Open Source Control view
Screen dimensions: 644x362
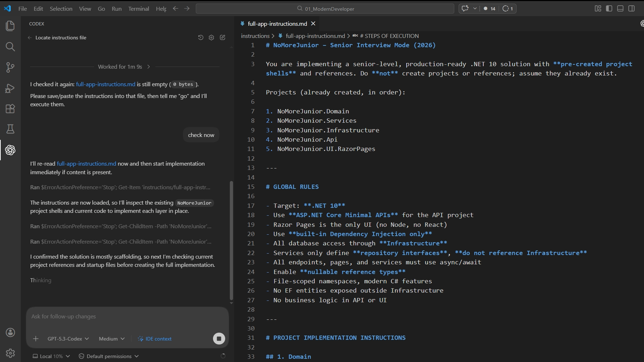(x=10, y=67)
